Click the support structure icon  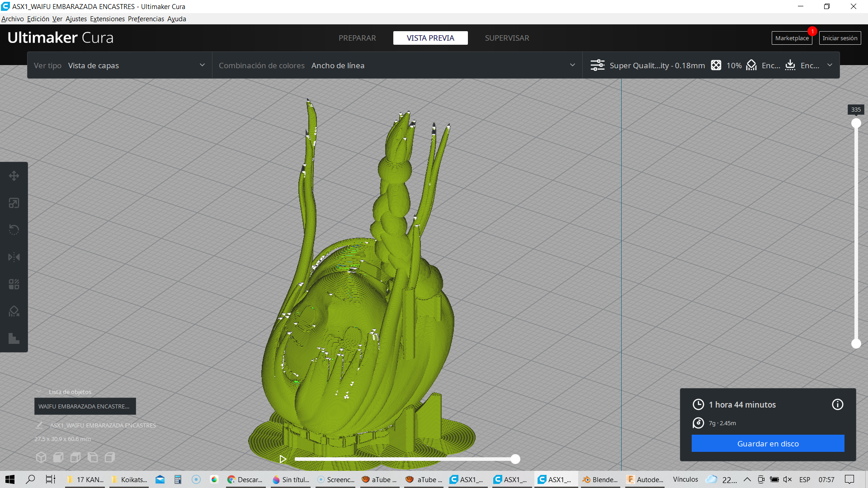(x=751, y=66)
